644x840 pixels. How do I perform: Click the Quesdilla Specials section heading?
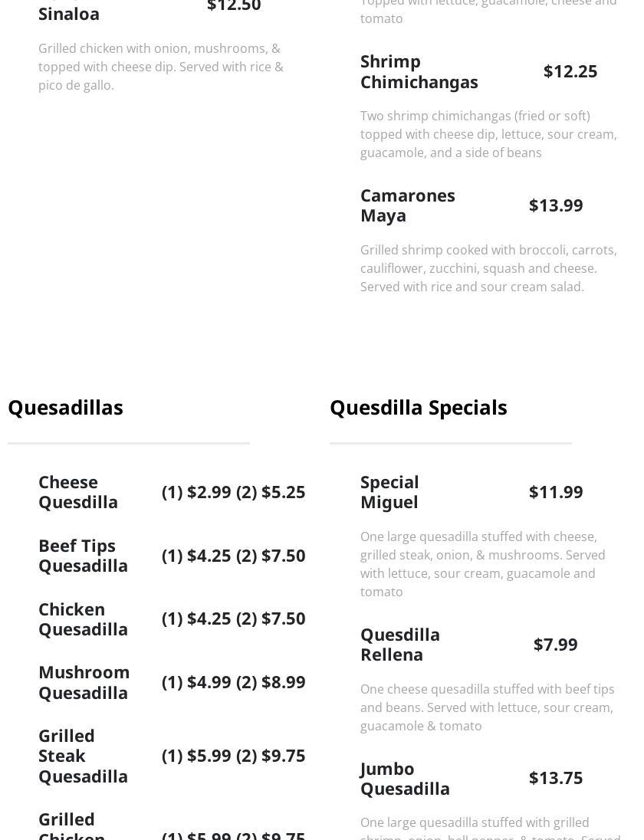(418, 407)
